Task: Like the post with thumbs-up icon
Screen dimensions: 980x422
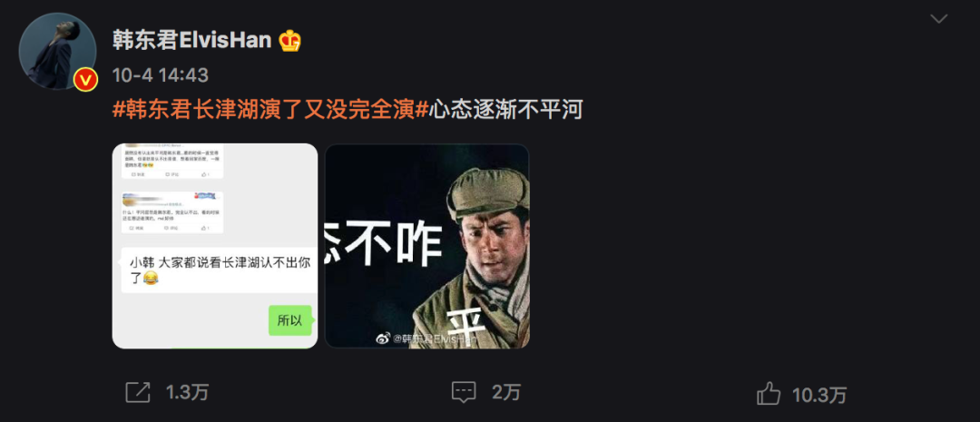Action: pos(769,394)
